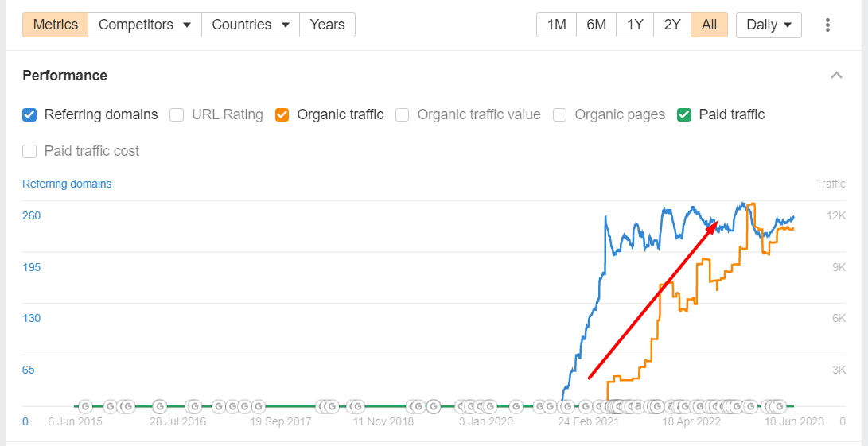Select the Years tab
The width and height of the screenshot is (868, 446).
(x=327, y=25)
